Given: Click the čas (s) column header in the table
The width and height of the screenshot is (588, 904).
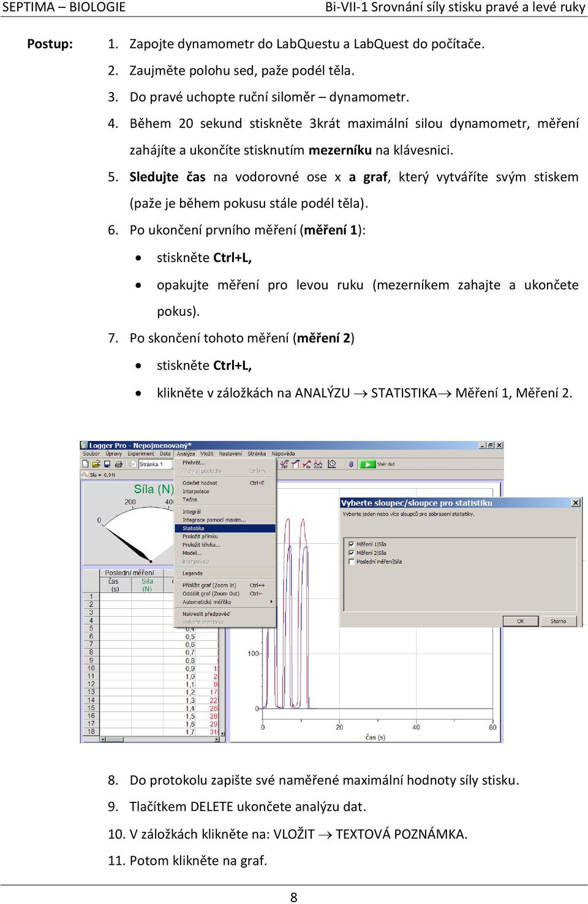Looking at the screenshot, I should tap(114, 585).
